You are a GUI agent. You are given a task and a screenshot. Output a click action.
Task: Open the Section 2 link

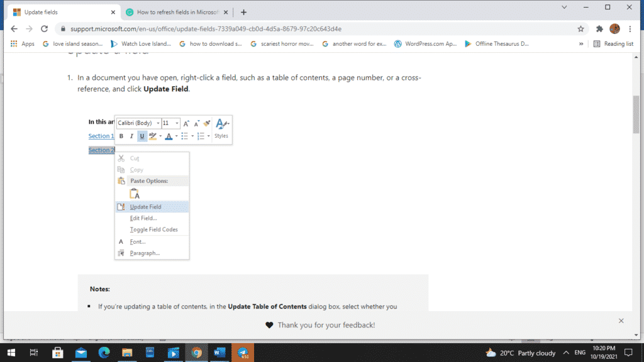point(101,150)
